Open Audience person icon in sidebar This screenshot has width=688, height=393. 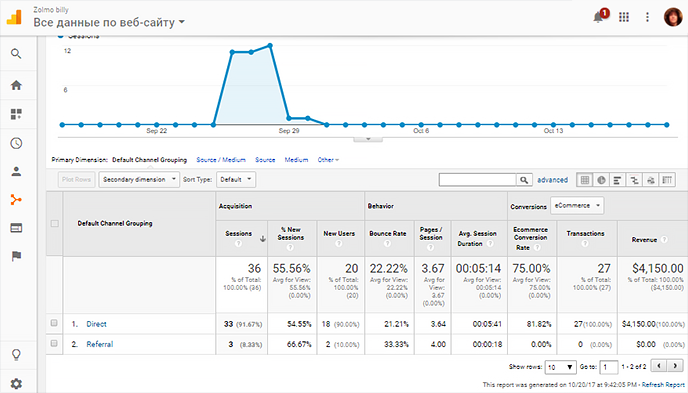(x=16, y=171)
